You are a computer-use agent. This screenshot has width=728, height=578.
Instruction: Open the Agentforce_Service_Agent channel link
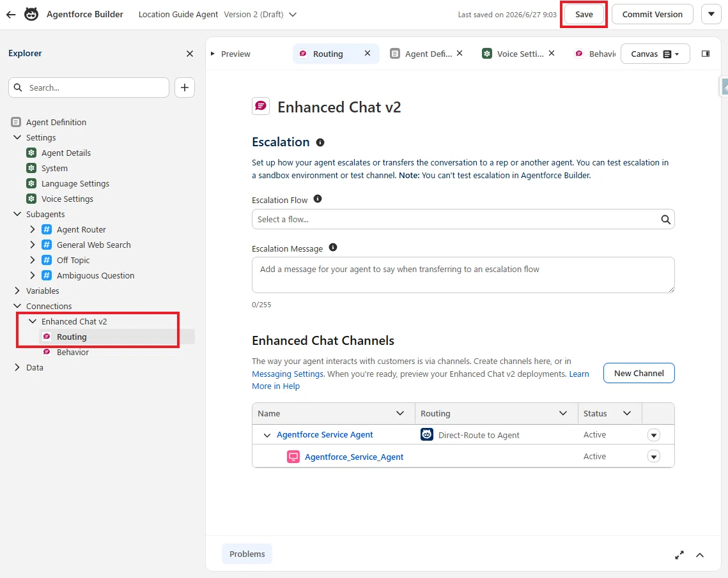[354, 457]
